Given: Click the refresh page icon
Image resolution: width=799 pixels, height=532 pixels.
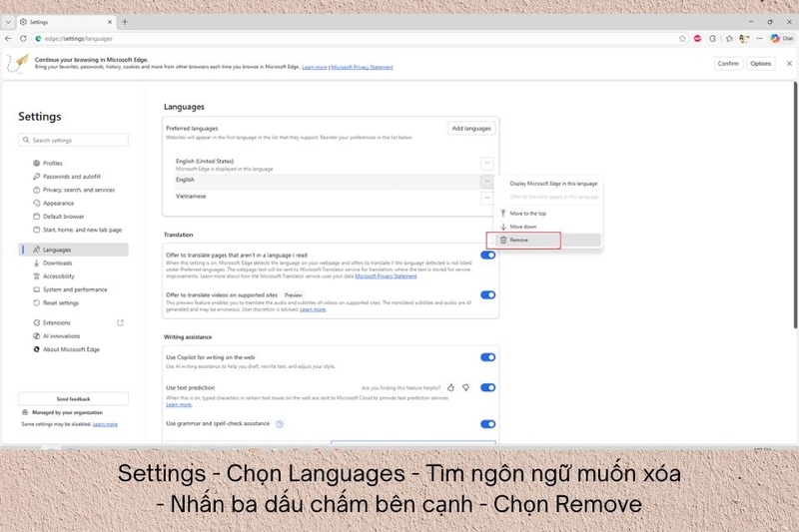Looking at the screenshot, I should click(23, 38).
